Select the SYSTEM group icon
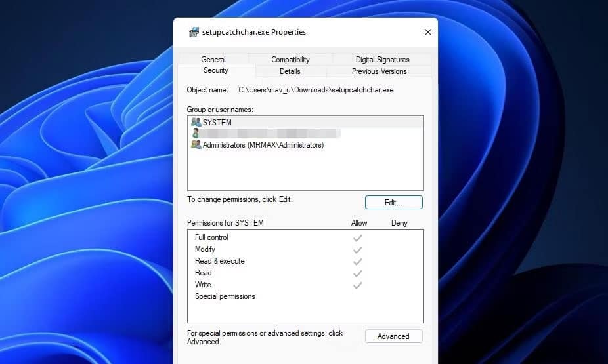This screenshot has height=364, width=608. (x=196, y=122)
